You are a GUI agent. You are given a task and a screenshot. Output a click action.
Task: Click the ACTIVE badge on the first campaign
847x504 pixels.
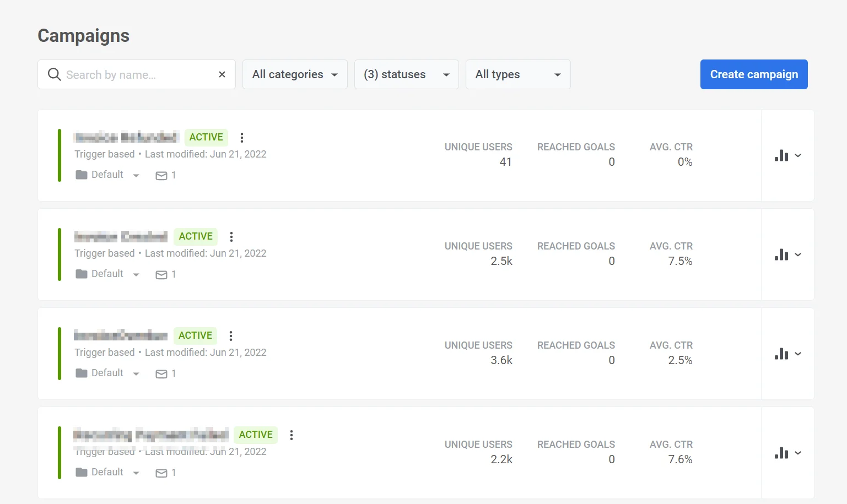[206, 137]
